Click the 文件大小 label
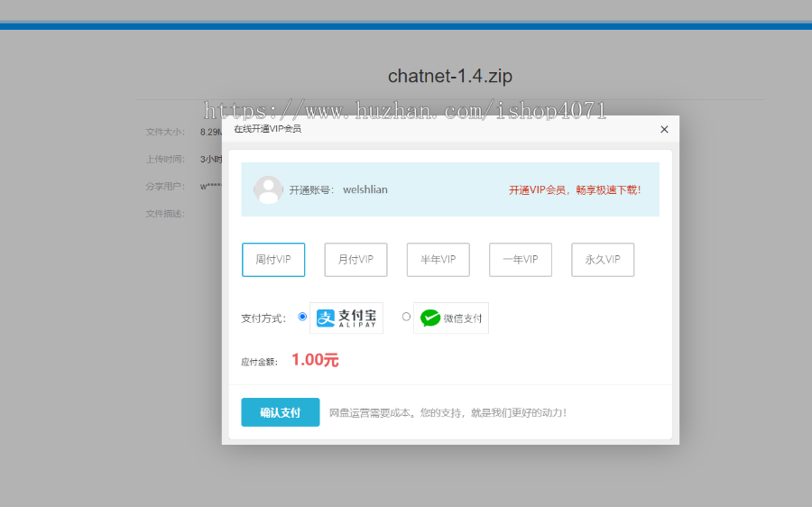812x507 pixels. tap(165, 132)
